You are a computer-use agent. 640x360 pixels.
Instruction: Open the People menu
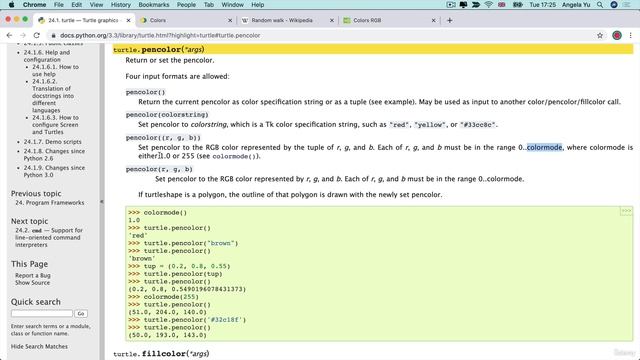186,5
